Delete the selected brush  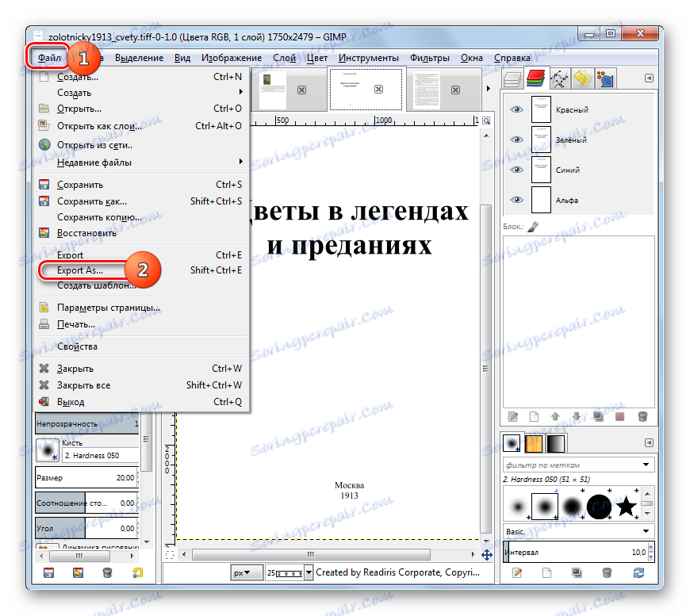point(607,572)
